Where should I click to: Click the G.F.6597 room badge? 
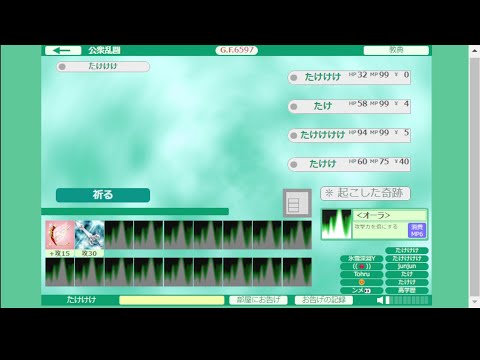point(237,50)
